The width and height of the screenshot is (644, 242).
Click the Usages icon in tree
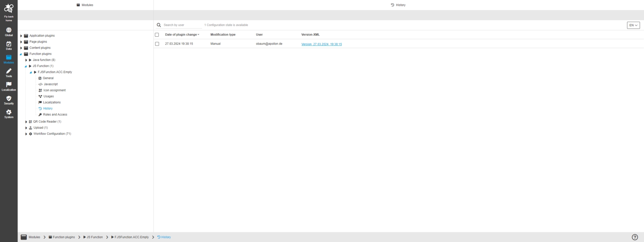pyautogui.click(x=40, y=96)
